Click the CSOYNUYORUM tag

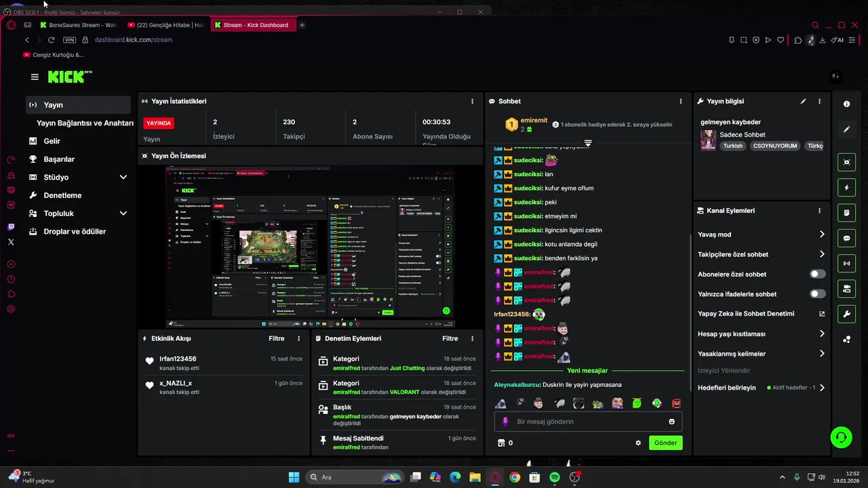click(775, 146)
